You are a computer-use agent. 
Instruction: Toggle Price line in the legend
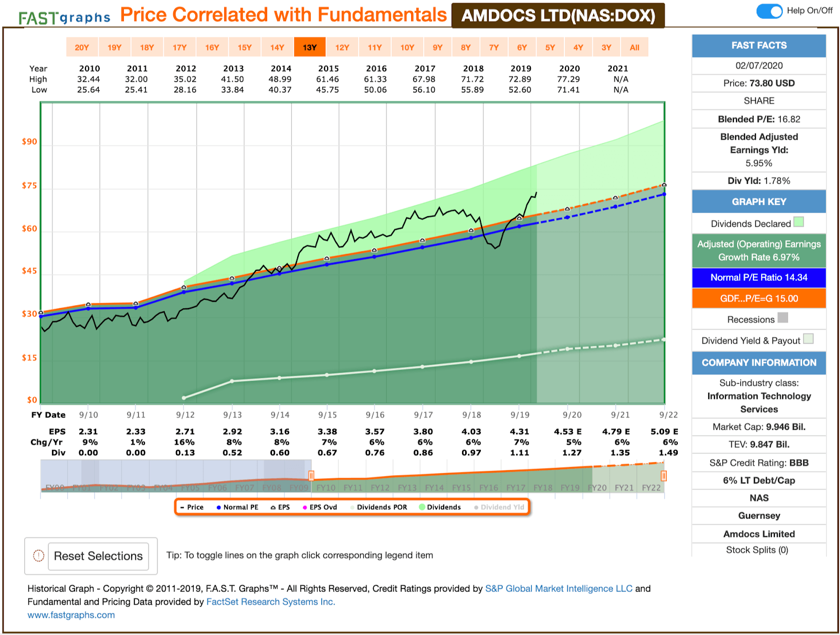click(192, 507)
